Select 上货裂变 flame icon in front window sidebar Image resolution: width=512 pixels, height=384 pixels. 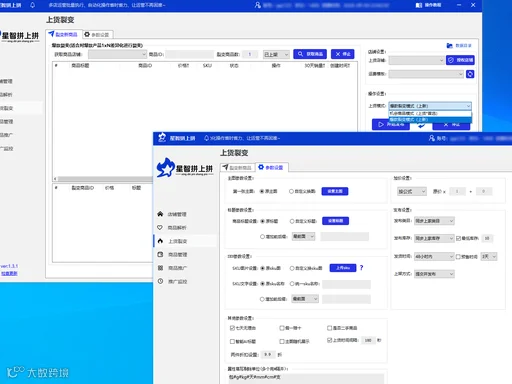click(160, 241)
